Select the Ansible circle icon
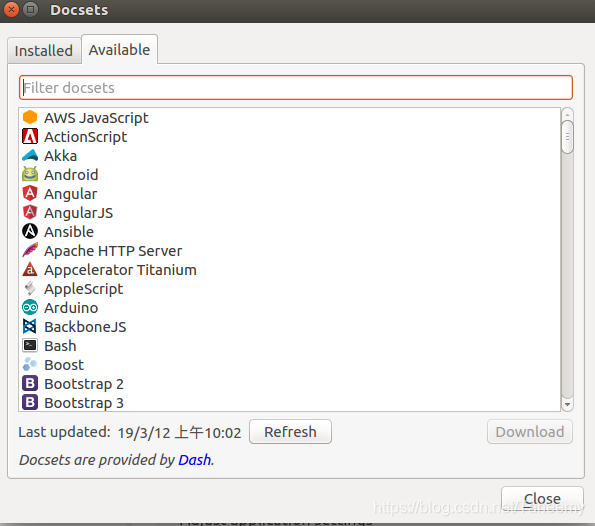 pyautogui.click(x=30, y=231)
